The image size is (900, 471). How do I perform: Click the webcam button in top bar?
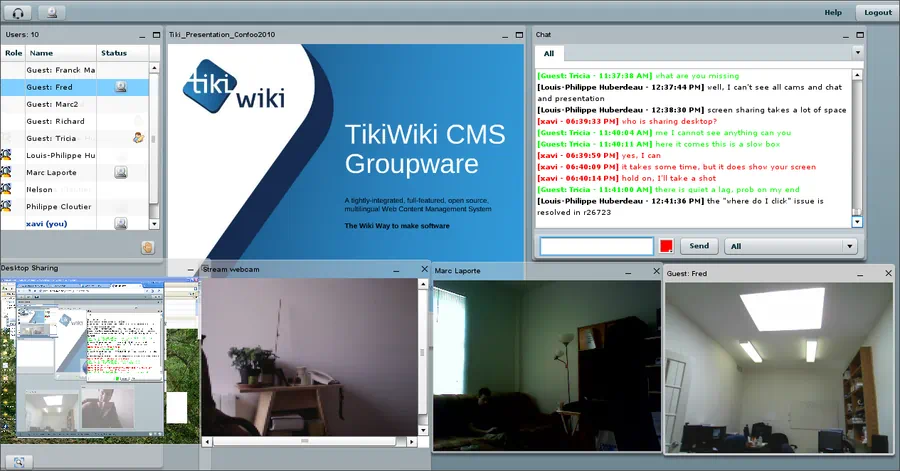click(x=52, y=12)
